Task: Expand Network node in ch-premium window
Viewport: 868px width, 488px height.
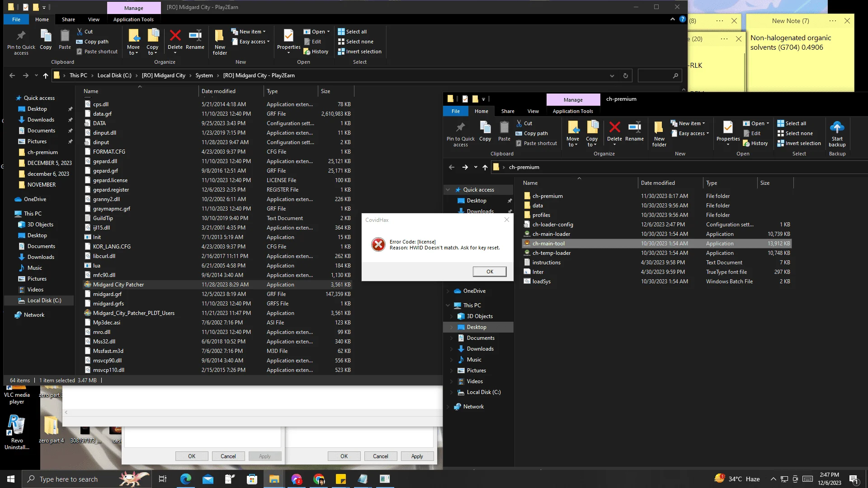Action: point(448,407)
